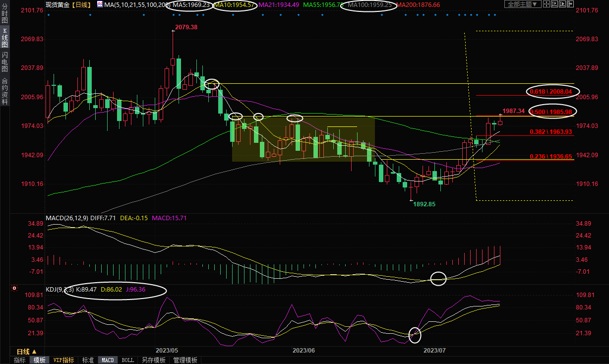
Task: Open the VIP指标 tab
Action: [63, 360]
